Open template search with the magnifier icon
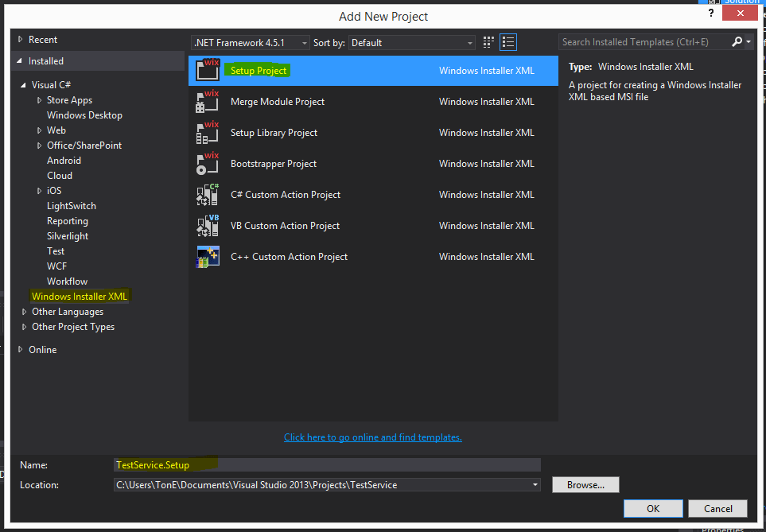The width and height of the screenshot is (766, 532). point(736,41)
